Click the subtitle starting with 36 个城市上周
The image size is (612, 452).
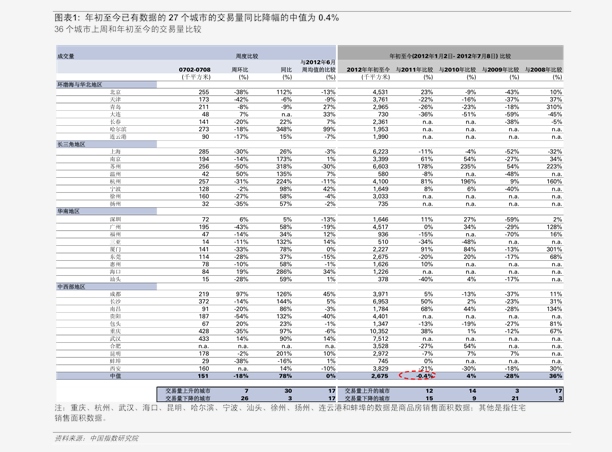pyautogui.click(x=128, y=29)
